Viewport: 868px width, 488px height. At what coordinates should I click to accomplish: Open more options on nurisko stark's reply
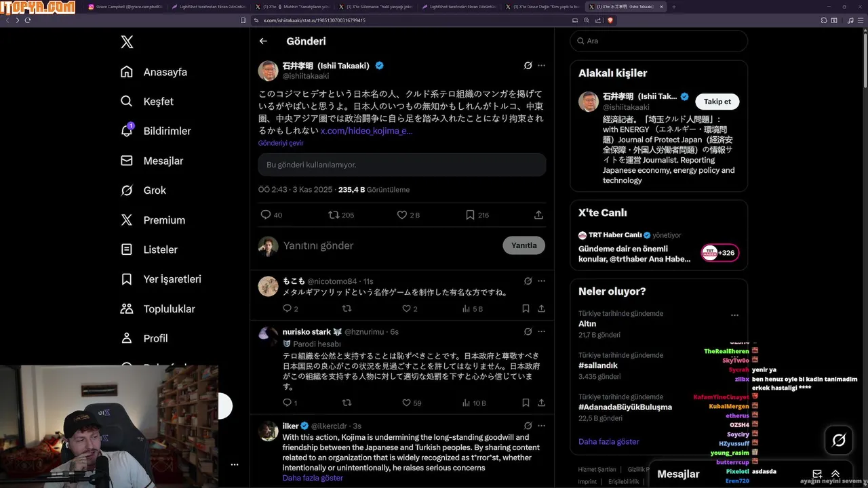point(541,331)
